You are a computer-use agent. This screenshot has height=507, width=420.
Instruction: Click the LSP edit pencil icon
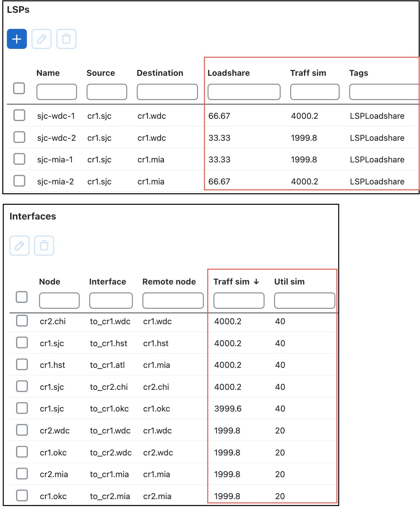tap(41, 39)
